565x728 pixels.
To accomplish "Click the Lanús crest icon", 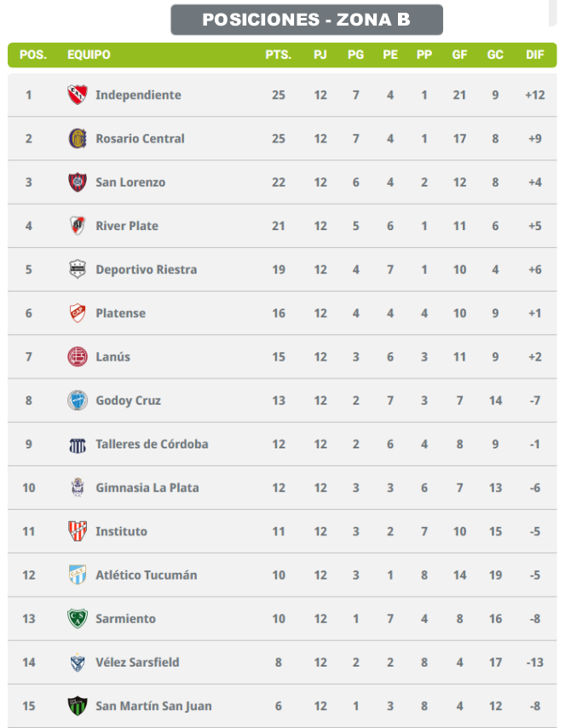I will [x=78, y=356].
